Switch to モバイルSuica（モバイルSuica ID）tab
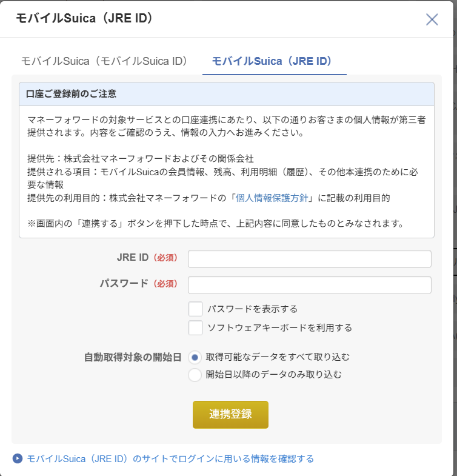Screen dimensions: 457x476 coord(105,61)
